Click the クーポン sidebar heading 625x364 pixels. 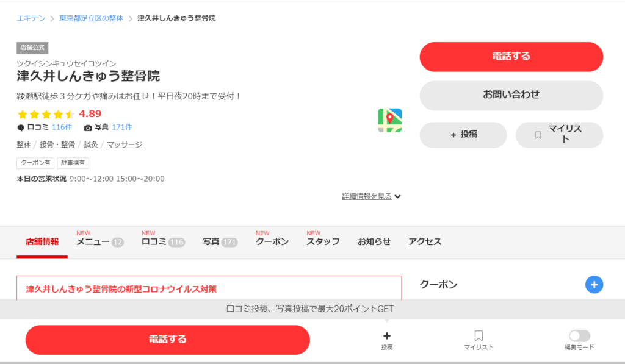point(438,284)
